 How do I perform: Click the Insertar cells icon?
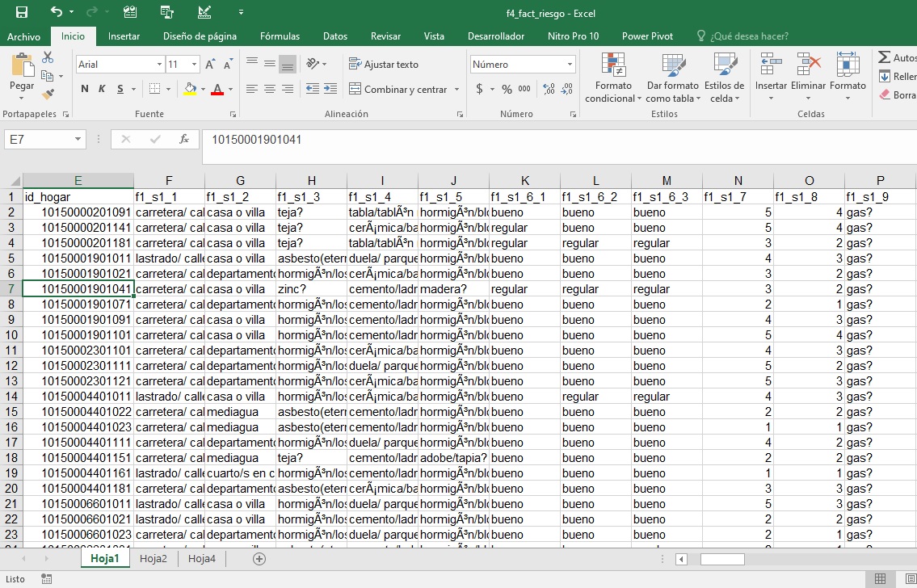(771, 64)
